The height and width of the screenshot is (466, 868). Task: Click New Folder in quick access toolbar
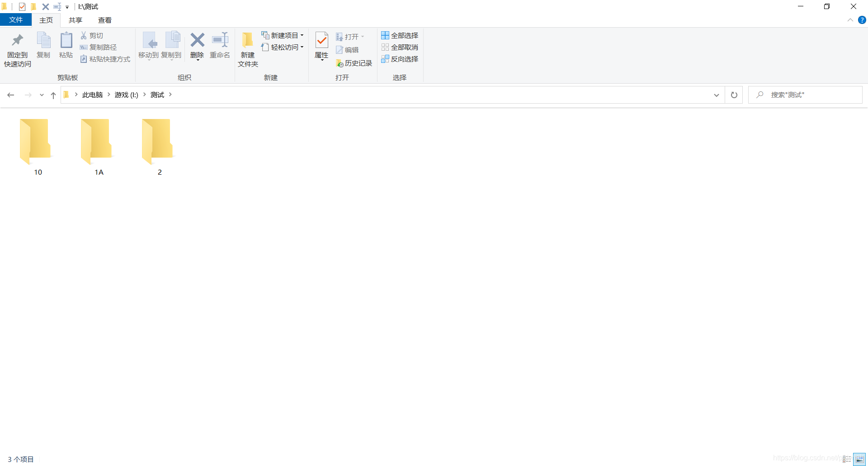coord(33,7)
